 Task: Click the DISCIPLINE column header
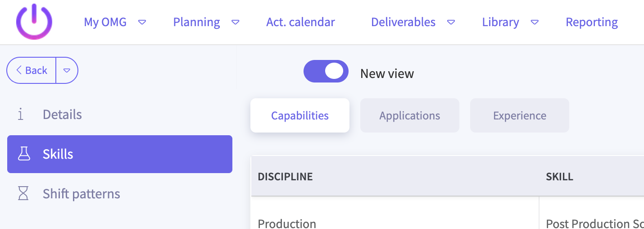click(286, 176)
